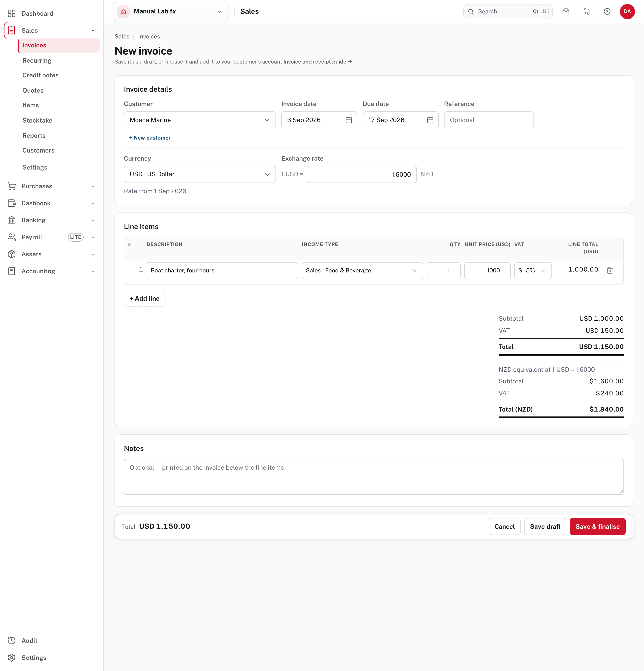Open the help question-mark icon
Viewport: 644px width, 671px height.
pos(607,12)
